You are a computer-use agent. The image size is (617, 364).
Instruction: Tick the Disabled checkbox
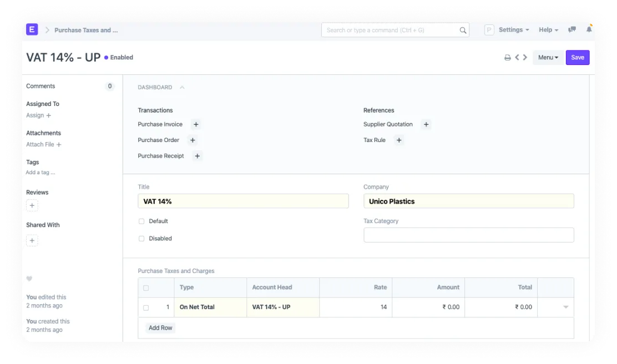click(141, 239)
